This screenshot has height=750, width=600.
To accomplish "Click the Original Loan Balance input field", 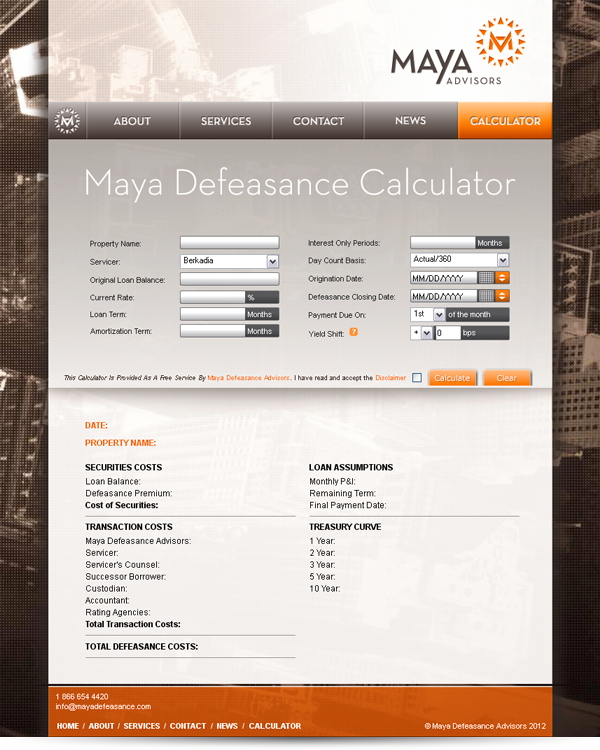I will 229,279.
